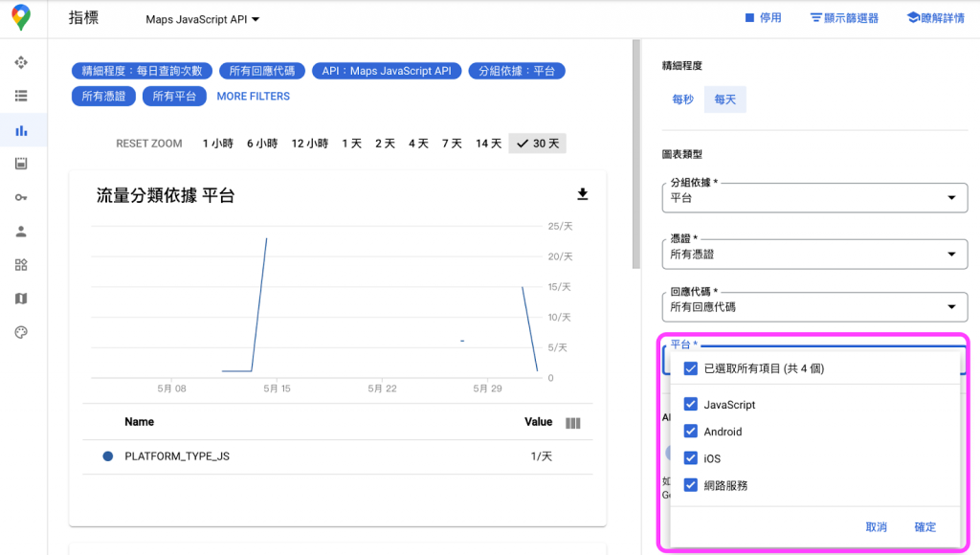Switch granularity to 每天
Image resolution: width=980 pixels, height=555 pixels.
click(x=725, y=100)
